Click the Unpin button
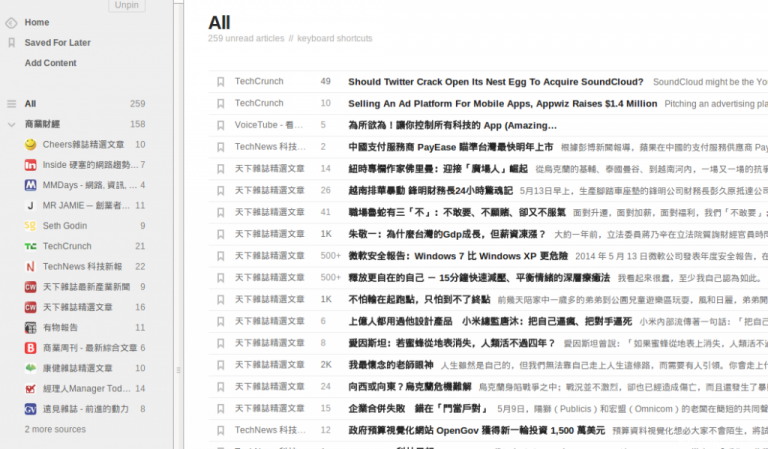Viewport: 768px width, 449px height. point(127,5)
